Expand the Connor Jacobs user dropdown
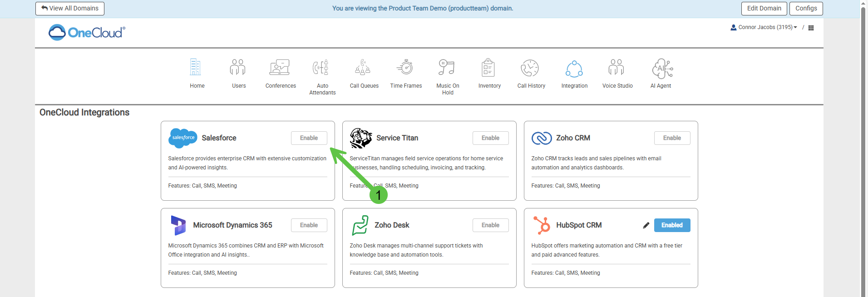The width and height of the screenshot is (868, 297). 764,27
